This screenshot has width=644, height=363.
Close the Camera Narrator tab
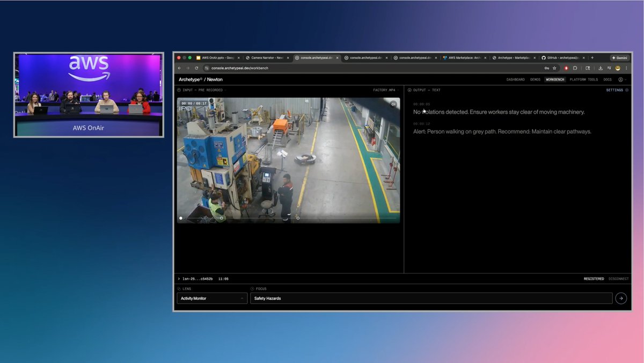tap(288, 57)
